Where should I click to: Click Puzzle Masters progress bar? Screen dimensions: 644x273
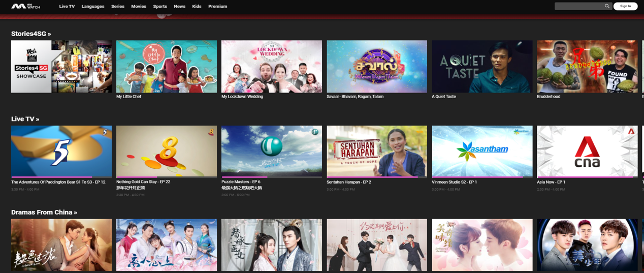(272, 177)
